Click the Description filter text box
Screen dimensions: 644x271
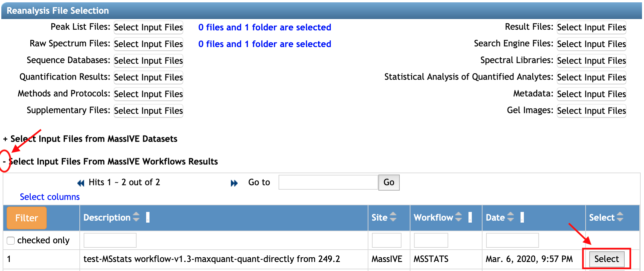click(x=110, y=240)
